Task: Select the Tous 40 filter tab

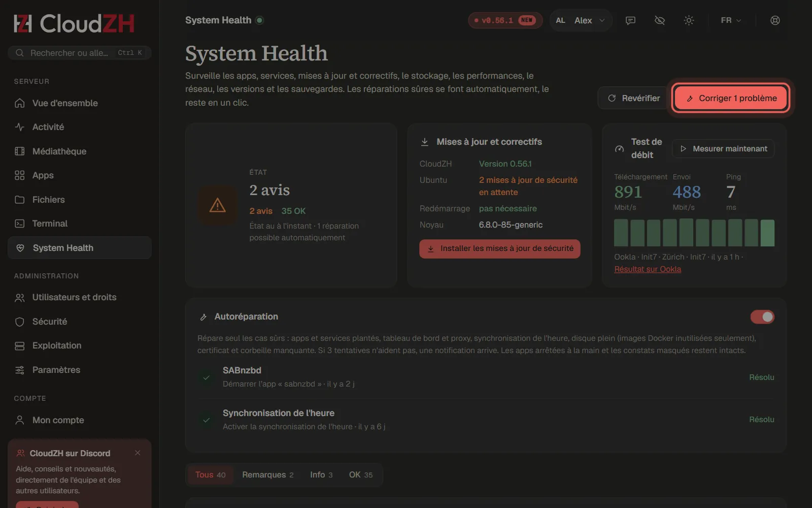Action: [210, 475]
